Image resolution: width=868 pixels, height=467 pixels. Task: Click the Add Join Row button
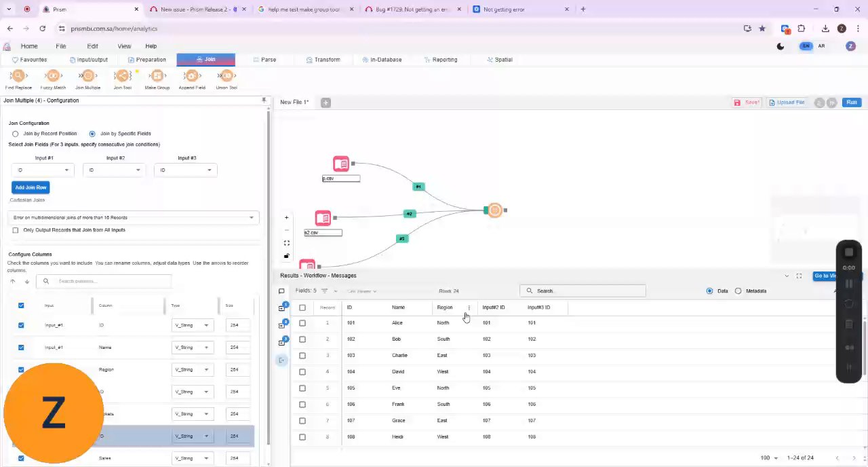(x=31, y=187)
